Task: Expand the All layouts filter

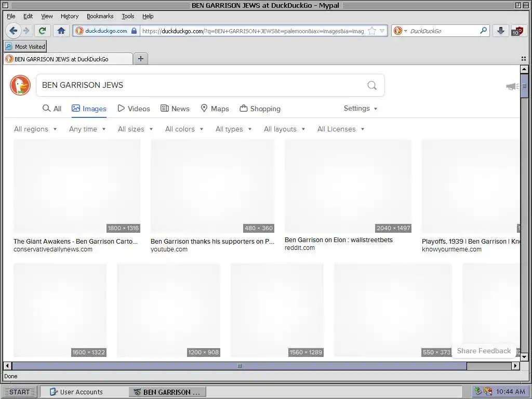Action: click(284, 129)
